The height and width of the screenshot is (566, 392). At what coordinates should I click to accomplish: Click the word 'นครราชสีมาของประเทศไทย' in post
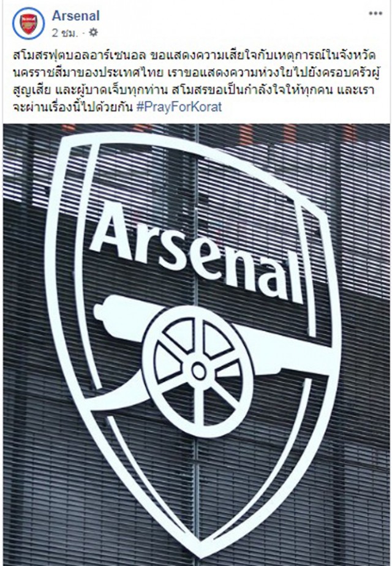[x=91, y=73]
